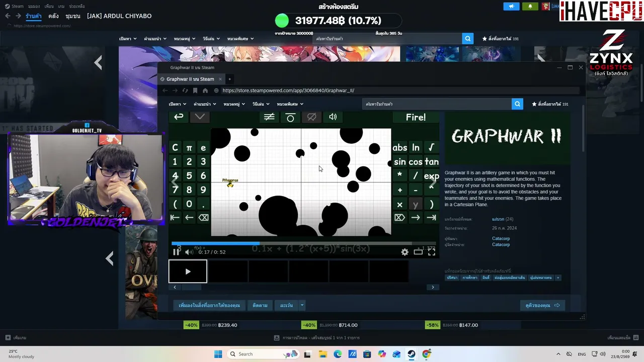
Task: Click the Steam announcements megaphone icon
Action: tap(511, 7)
